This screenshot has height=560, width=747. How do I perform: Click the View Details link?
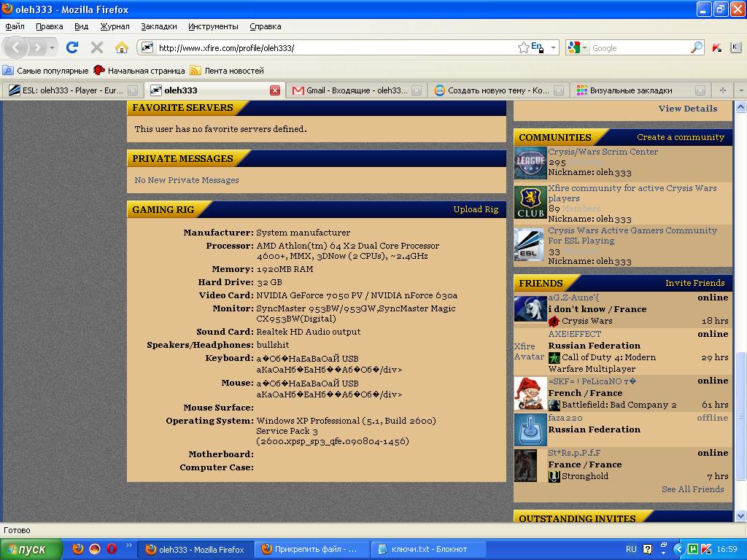tap(687, 109)
